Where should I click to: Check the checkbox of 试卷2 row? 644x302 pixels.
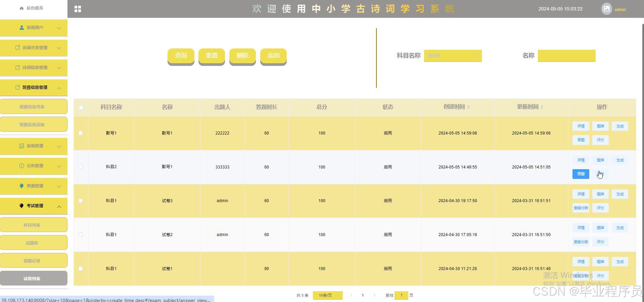pos(81,235)
